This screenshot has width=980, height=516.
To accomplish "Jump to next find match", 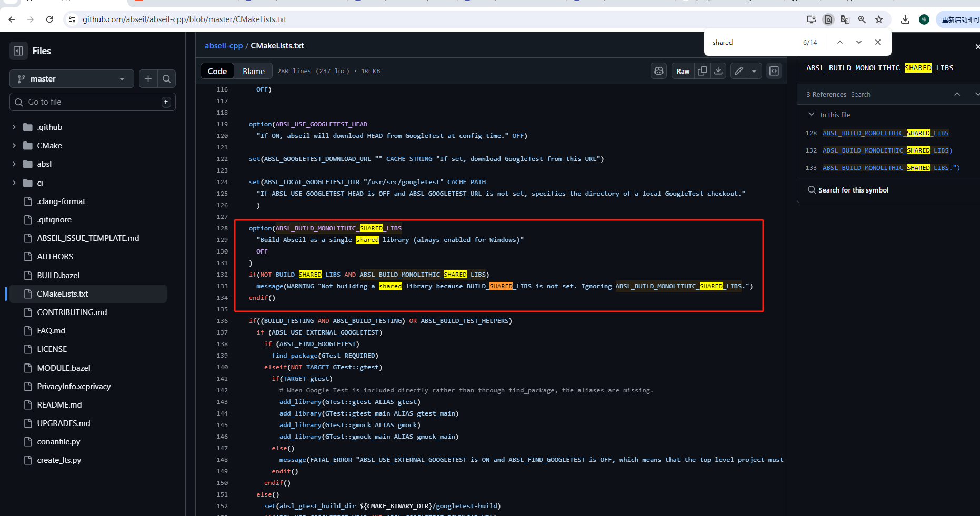I will pyautogui.click(x=859, y=42).
